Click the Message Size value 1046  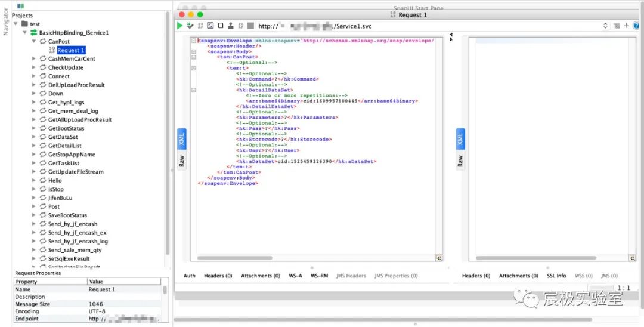(x=95, y=304)
